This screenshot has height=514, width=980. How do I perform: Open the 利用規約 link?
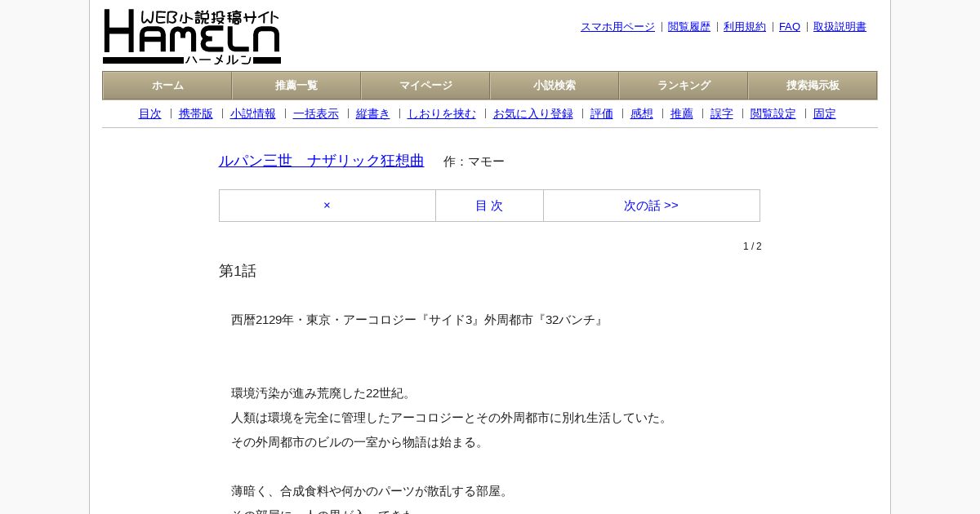click(x=745, y=27)
